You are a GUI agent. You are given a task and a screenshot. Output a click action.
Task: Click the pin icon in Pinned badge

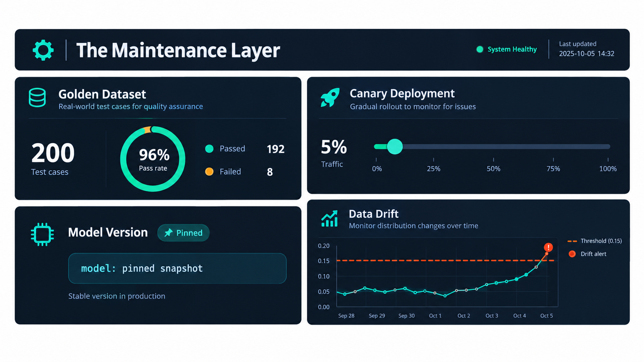[168, 233]
